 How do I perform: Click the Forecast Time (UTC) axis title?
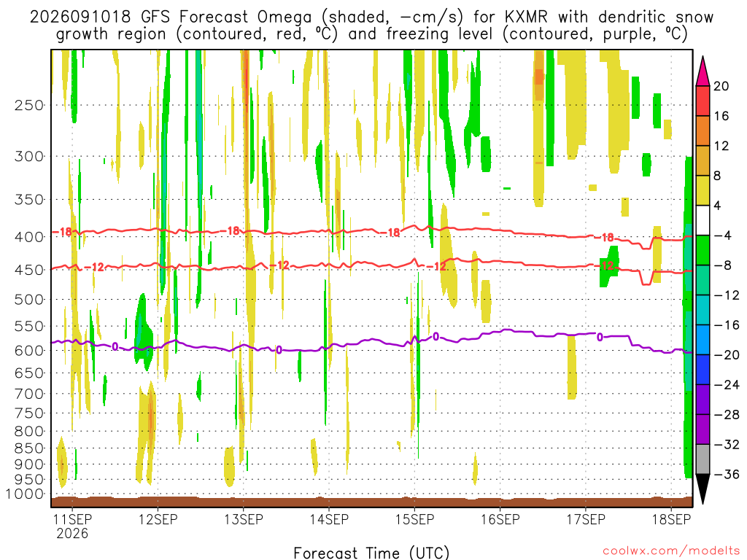click(371, 553)
